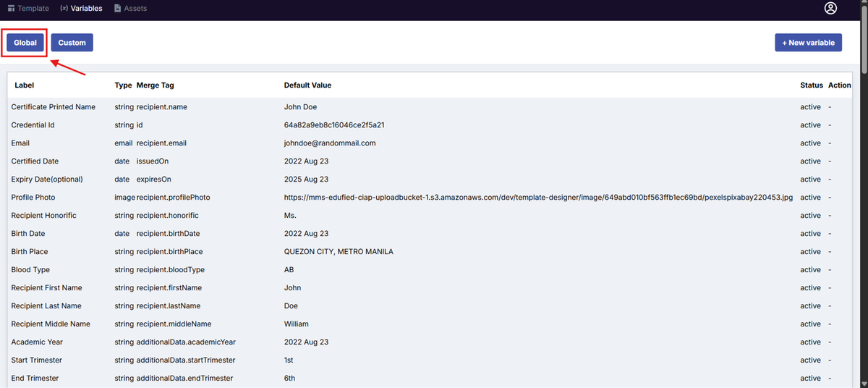Click the recipient.email merge tag
Image resolution: width=868 pixels, height=388 pixels.
(x=162, y=143)
